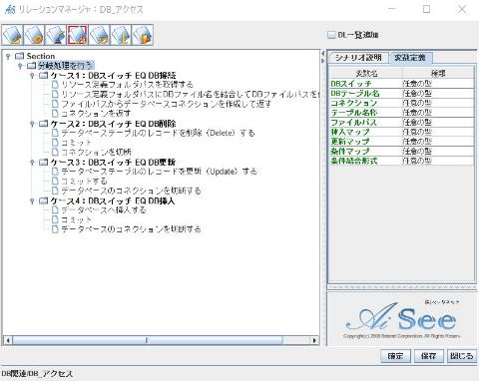Collapse the ケース1 DB接続 tree node

[32, 76]
